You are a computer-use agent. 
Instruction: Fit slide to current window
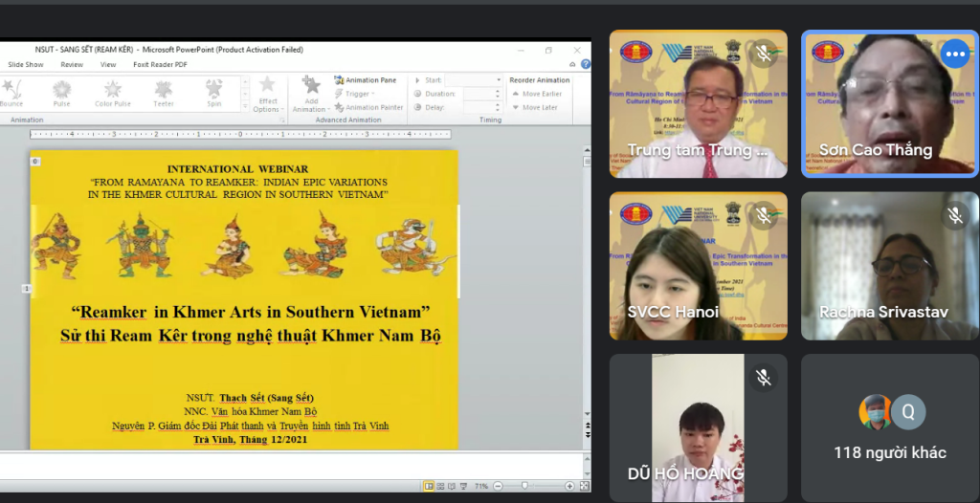585,486
